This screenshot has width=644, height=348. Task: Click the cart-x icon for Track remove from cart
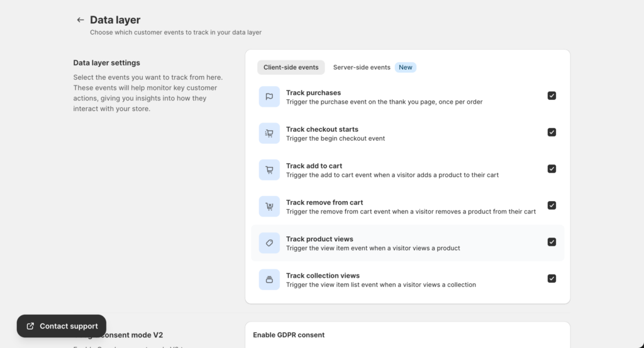pyautogui.click(x=269, y=206)
